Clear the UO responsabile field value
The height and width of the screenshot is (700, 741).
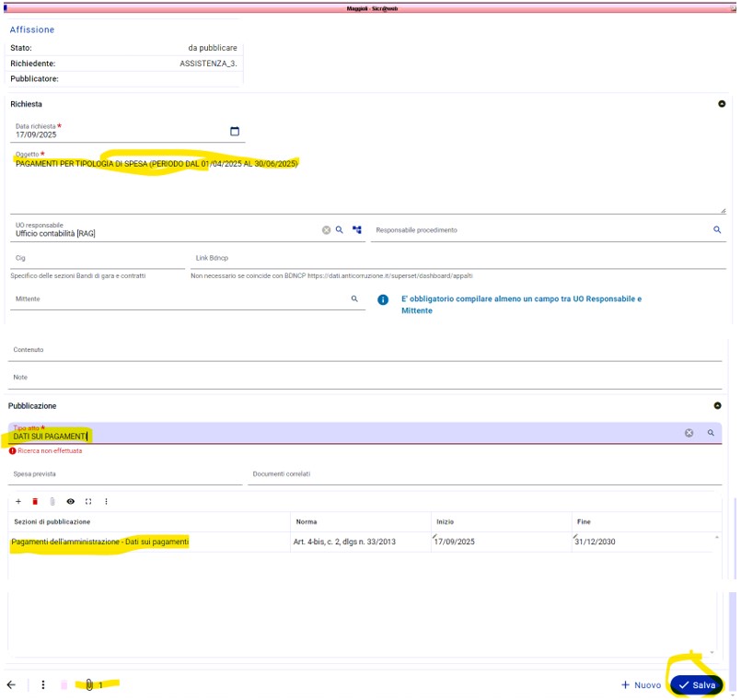326,230
